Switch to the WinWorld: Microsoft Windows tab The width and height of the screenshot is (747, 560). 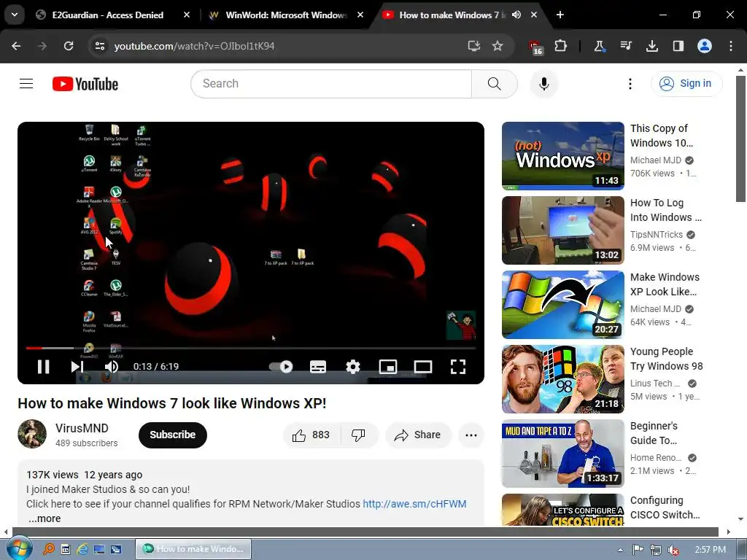tap(286, 15)
